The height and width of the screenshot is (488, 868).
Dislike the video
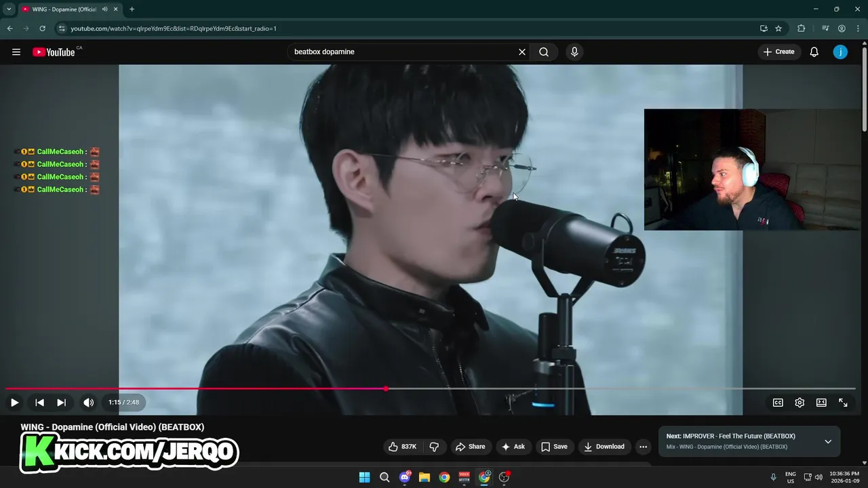435,447
